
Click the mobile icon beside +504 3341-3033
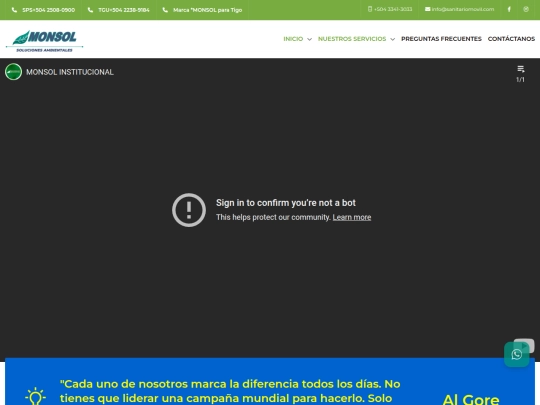[x=370, y=9]
